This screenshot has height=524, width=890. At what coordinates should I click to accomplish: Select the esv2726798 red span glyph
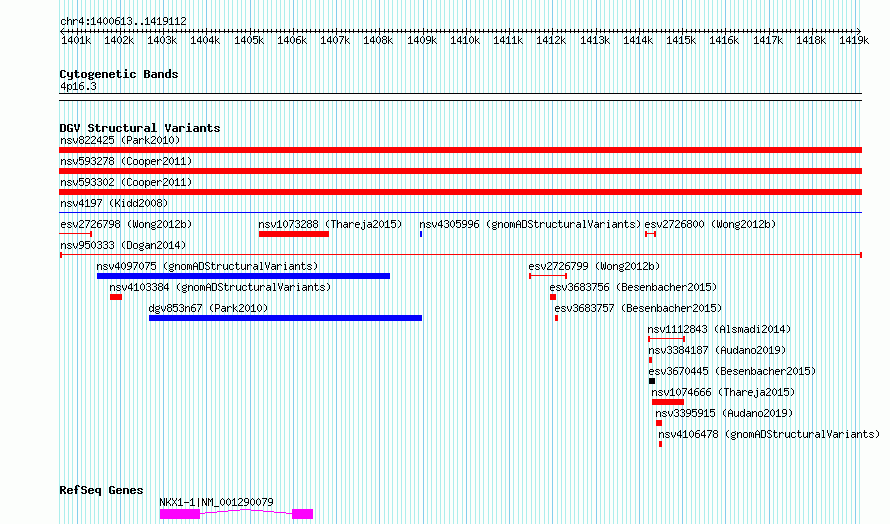click(x=75, y=234)
